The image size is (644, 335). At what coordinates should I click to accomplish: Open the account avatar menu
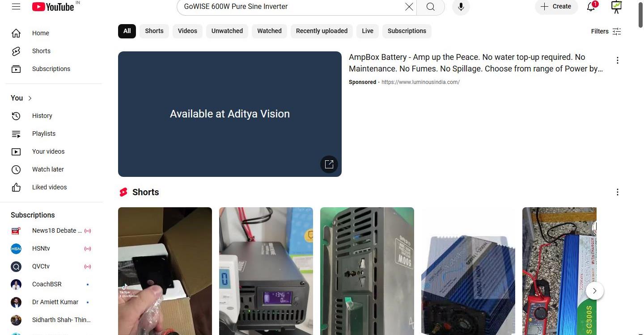616,7
